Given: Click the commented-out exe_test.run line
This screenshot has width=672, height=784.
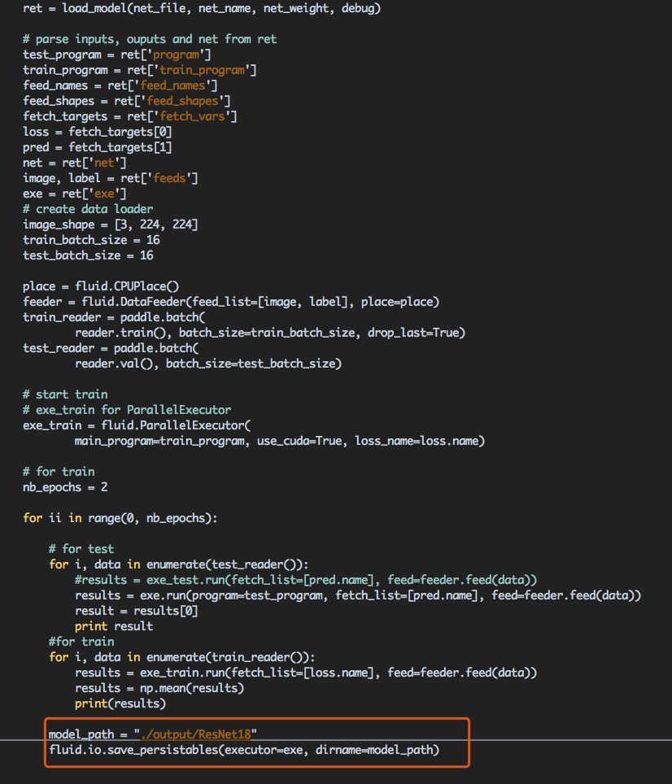Looking at the screenshot, I should click(306, 580).
